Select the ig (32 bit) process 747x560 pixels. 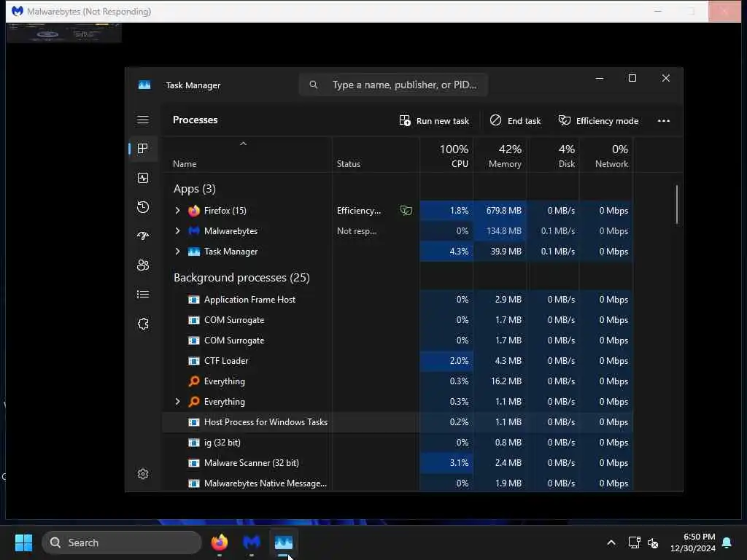click(398, 443)
